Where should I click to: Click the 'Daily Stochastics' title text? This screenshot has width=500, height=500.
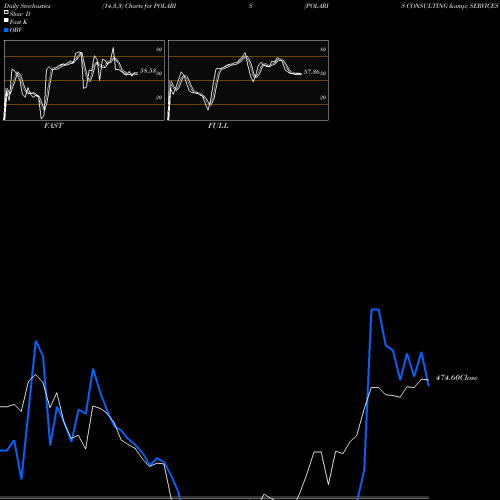coord(27,6)
